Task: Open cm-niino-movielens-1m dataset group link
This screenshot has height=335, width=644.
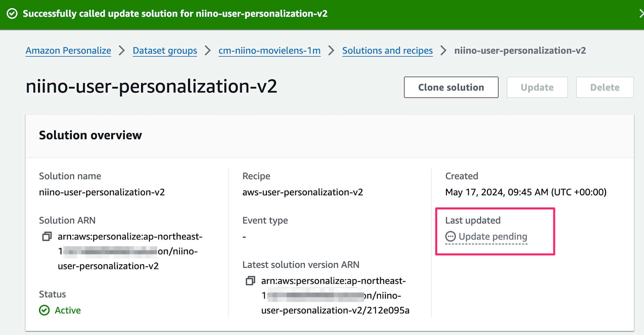Action: [270, 51]
